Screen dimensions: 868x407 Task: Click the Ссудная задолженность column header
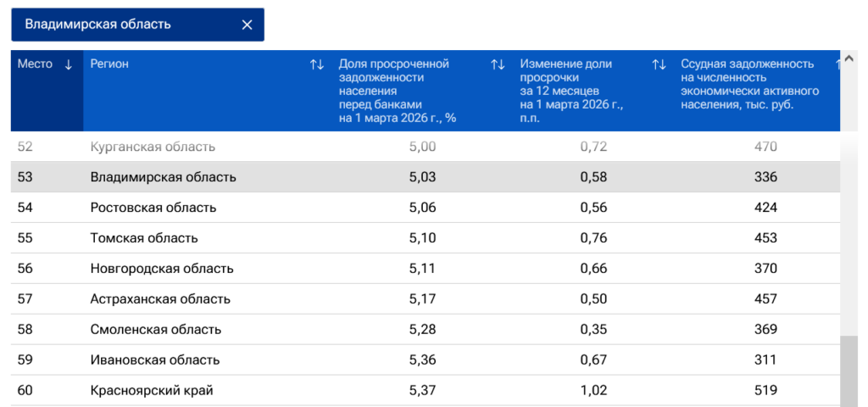point(749,84)
